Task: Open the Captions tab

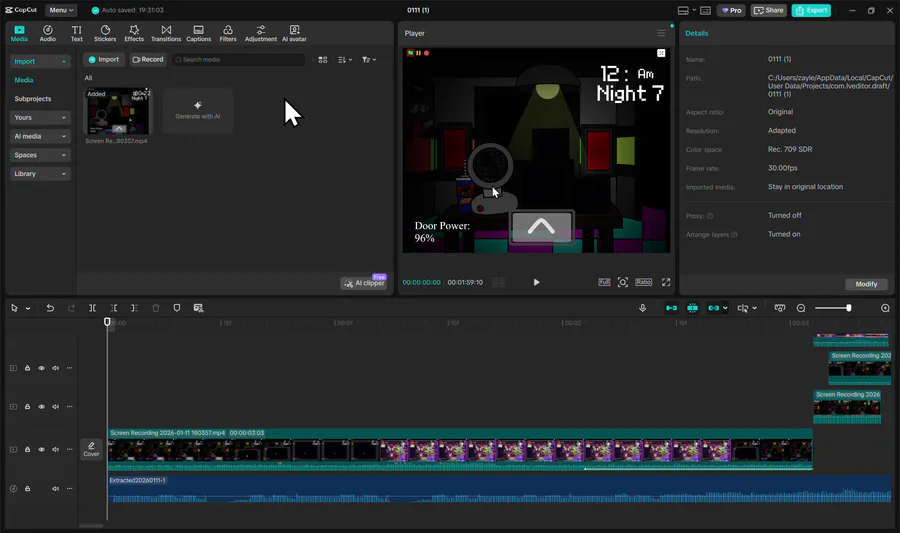Action: [199, 33]
